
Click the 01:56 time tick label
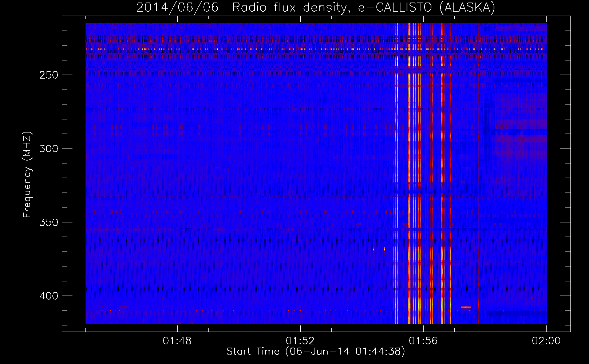tap(423, 341)
